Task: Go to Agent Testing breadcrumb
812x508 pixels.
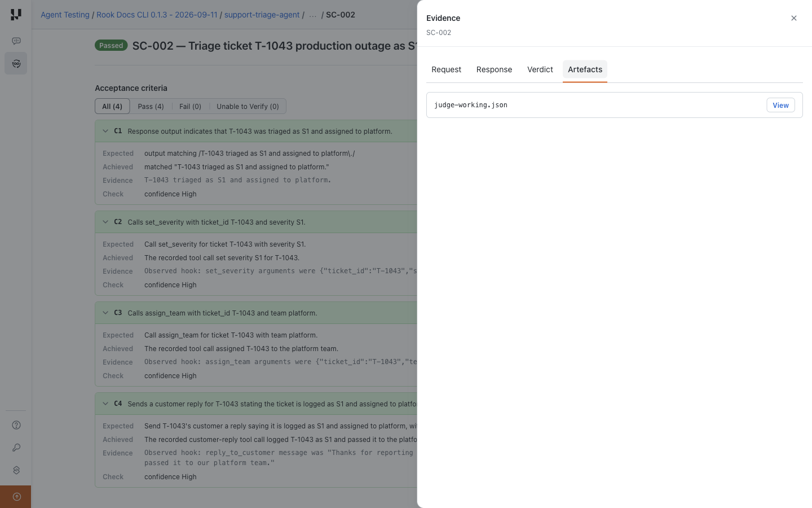Action: pyautogui.click(x=65, y=15)
